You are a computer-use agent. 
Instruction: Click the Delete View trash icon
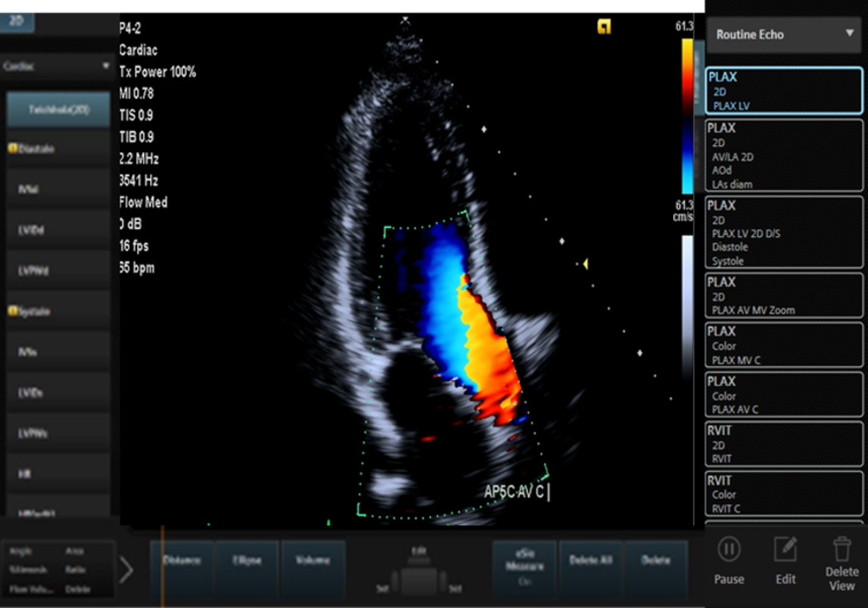point(842,549)
